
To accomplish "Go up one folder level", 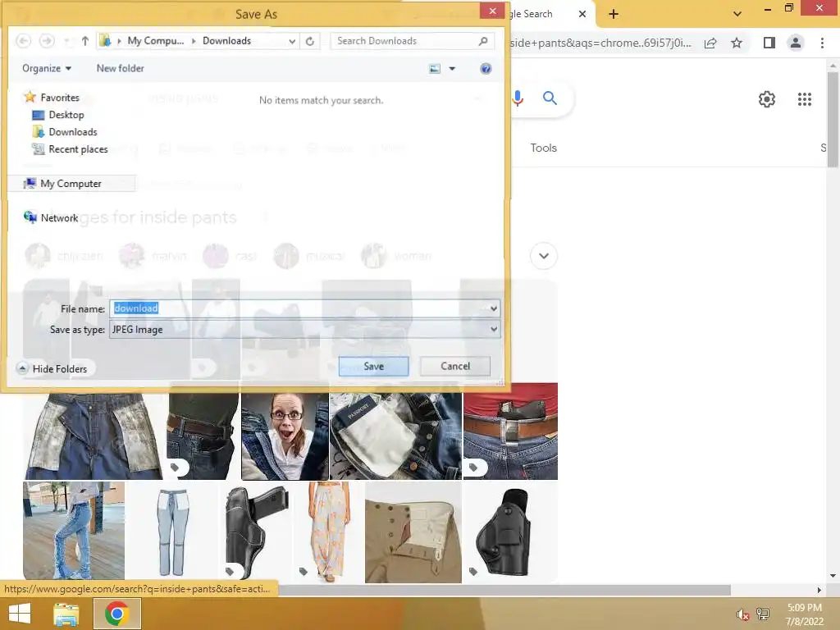I will pos(84,41).
